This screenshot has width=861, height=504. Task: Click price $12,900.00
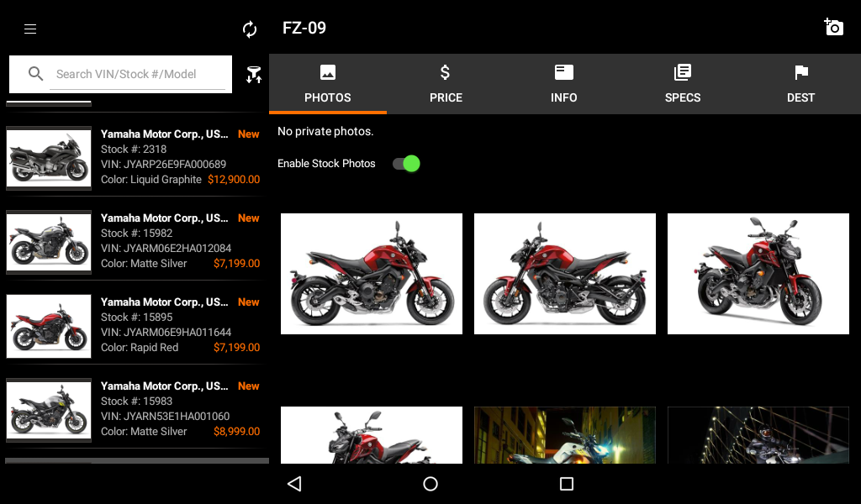[234, 179]
